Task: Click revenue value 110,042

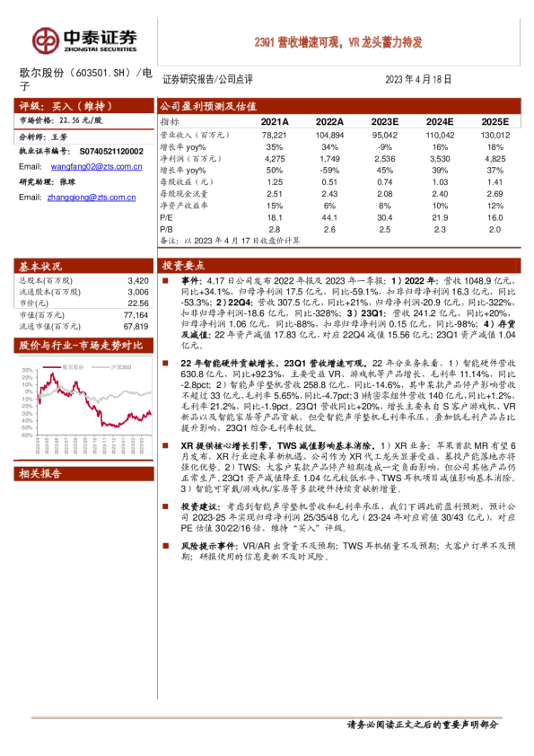Action: click(440, 136)
